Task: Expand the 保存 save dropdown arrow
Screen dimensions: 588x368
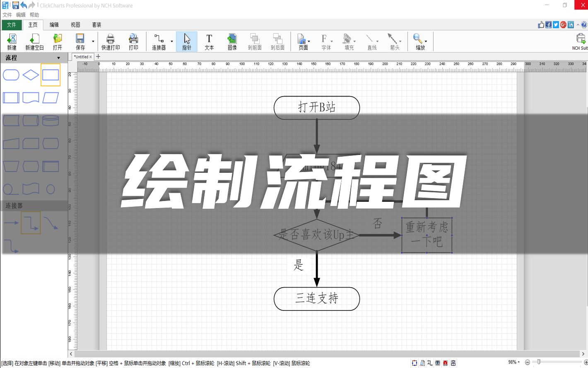Action: click(x=93, y=41)
